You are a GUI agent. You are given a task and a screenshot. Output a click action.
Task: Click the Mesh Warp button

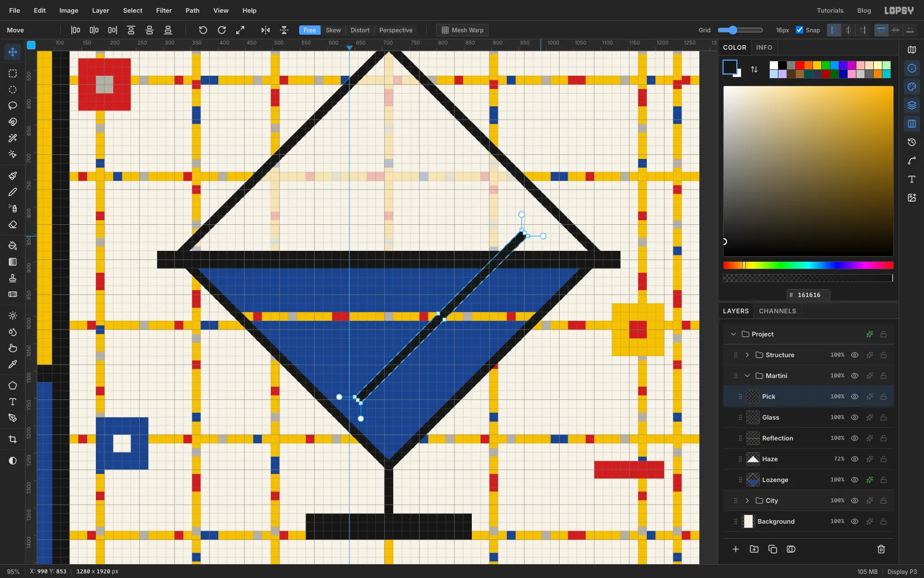tap(463, 30)
